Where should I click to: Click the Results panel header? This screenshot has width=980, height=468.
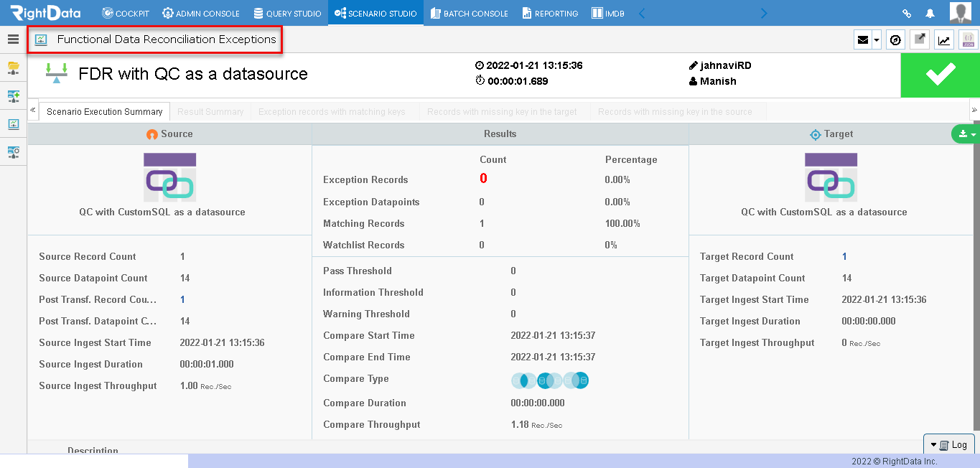pyautogui.click(x=500, y=134)
